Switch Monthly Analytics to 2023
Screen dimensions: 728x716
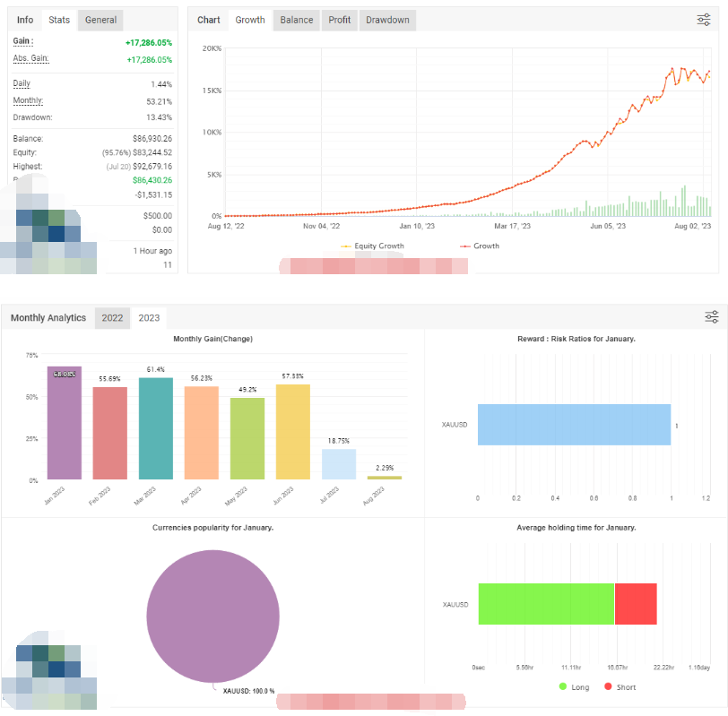pos(149,318)
